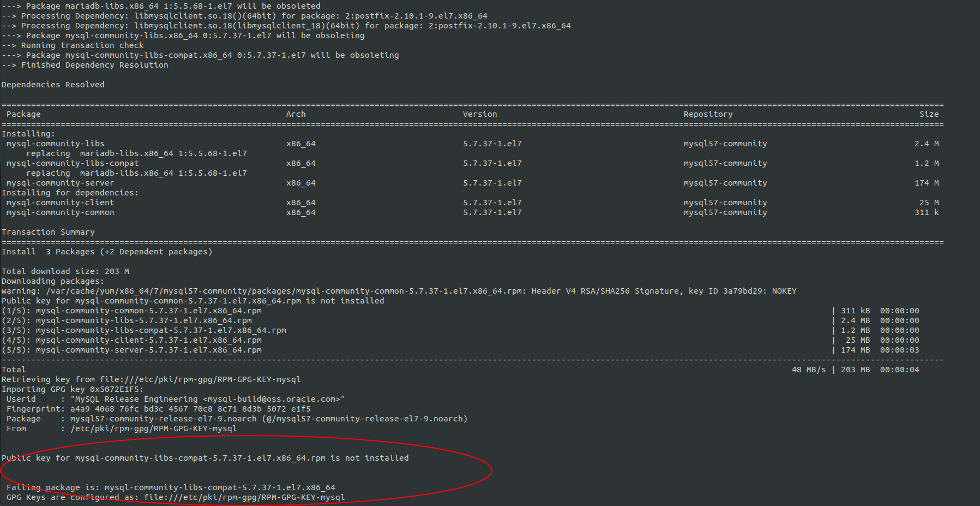
Task: Click the '2.4 M' size value
Action: pyautogui.click(x=927, y=144)
